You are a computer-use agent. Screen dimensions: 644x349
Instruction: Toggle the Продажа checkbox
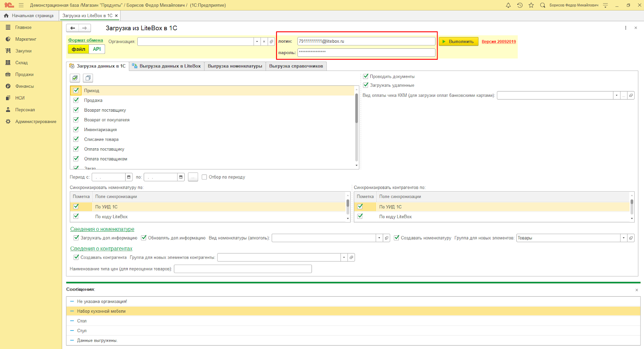click(76, 100)
